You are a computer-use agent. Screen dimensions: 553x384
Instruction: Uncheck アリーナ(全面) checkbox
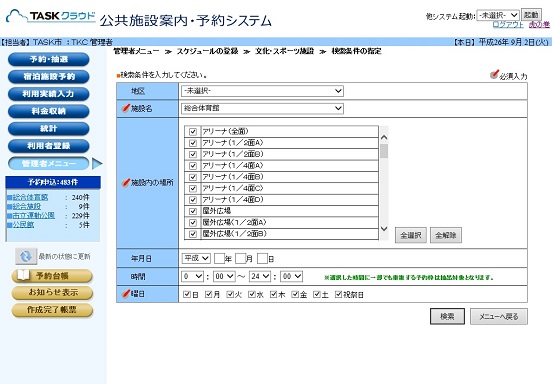tap(193, 132)
